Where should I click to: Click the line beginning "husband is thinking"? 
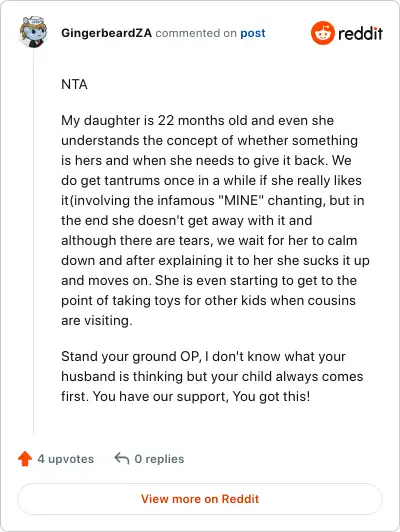212,376
